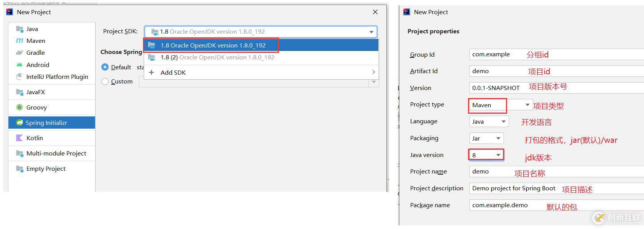Open the Java version 8 dropdown
The image size is (644, 229).
486,155
